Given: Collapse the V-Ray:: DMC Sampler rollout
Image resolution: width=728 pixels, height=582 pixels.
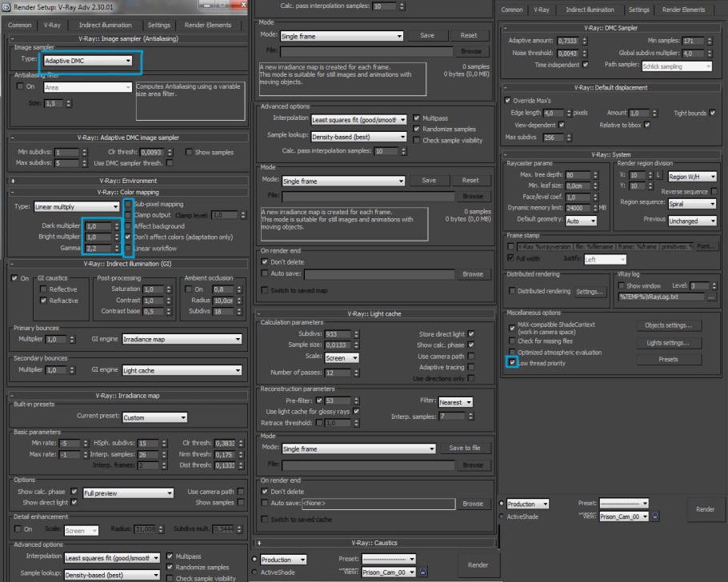Looking at the screenshot, I should point(505,28).
